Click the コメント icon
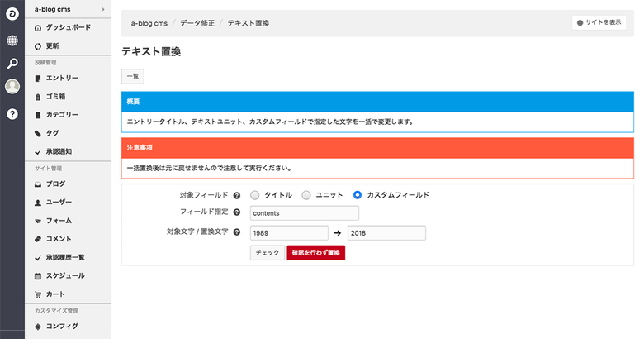Screen dimensions: 644x339 pos(38,239)
